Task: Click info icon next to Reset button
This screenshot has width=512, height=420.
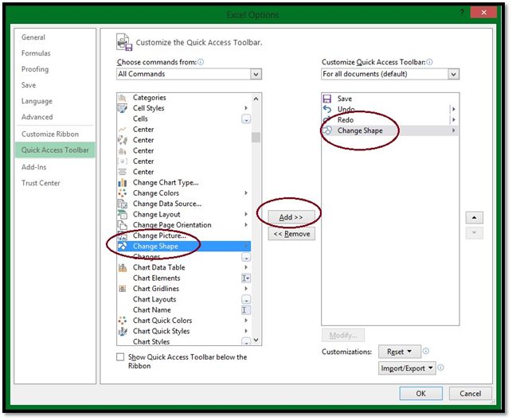Action: (x=426, y=352)
